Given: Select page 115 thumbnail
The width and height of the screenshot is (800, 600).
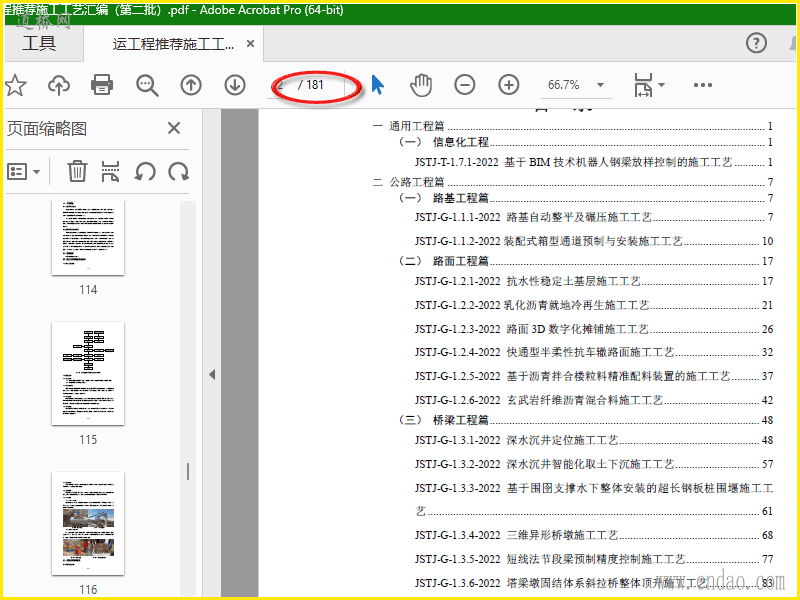Looking at the screenshot, I should (88, 373).
